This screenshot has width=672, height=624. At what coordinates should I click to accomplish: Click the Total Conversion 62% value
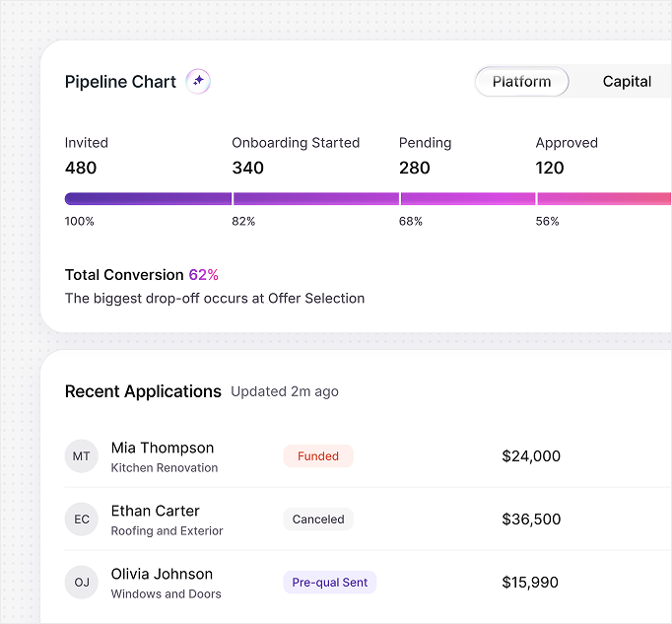point(204,274)
